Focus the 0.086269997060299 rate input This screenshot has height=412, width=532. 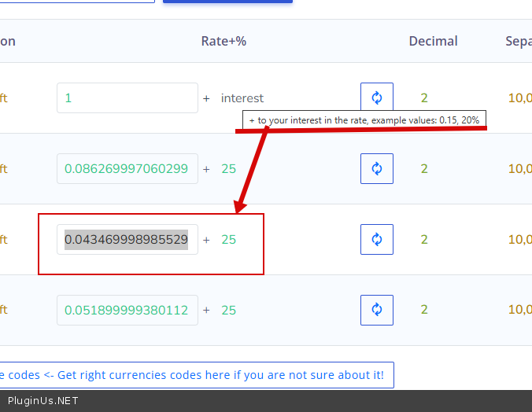(127, 169)
